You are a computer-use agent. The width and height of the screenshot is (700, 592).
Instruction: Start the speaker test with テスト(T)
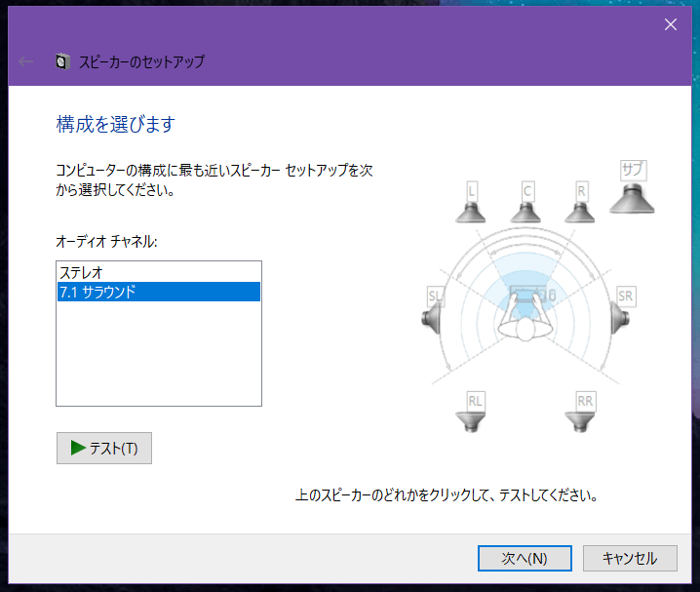pos(104,448)
